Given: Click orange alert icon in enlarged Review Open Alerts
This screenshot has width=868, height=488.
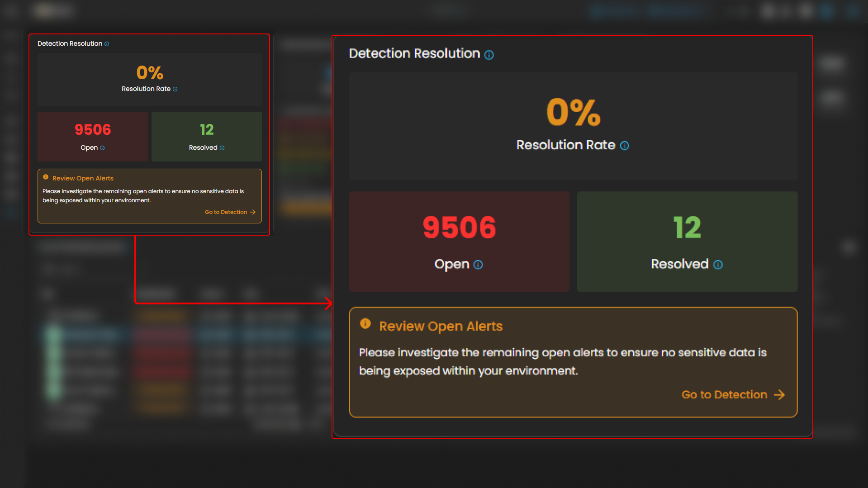Looking at the screenshot, I should click(x=365, y=324).
